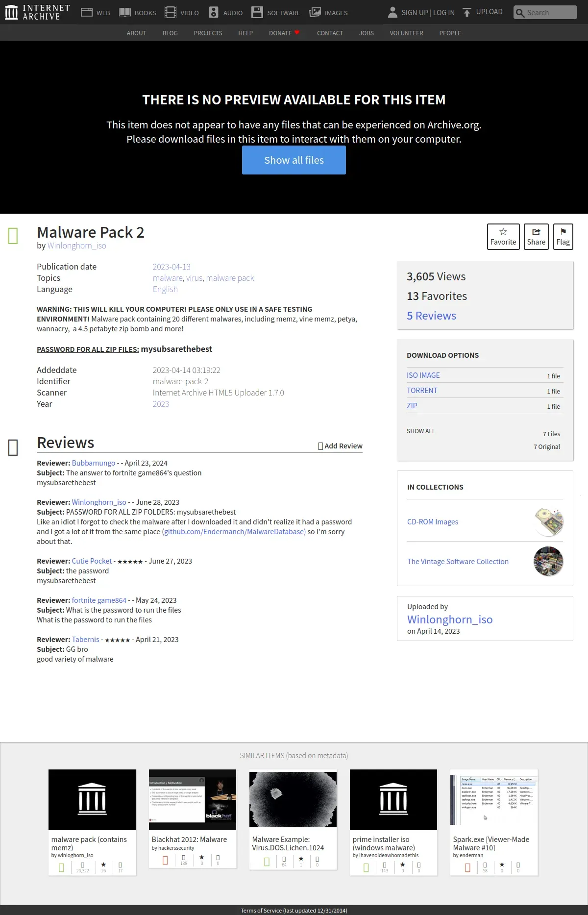The height and width of the screenshot is (915, 588).
Task: Open the malware pack (contains memz) thumbnail
Action: tap(92, 799)
